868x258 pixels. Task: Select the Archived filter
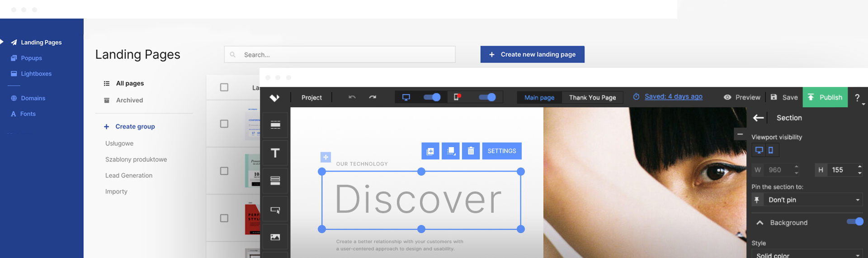coord(123,100)
